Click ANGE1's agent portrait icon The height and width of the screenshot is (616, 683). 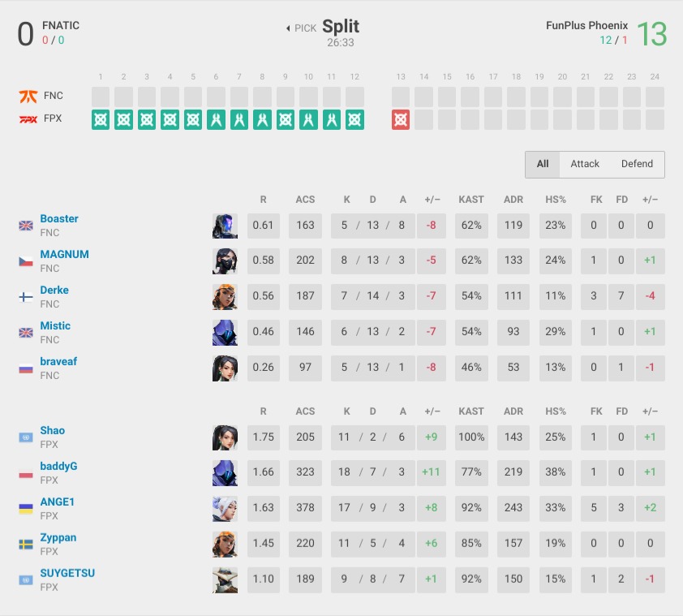[x=225, y=509]
